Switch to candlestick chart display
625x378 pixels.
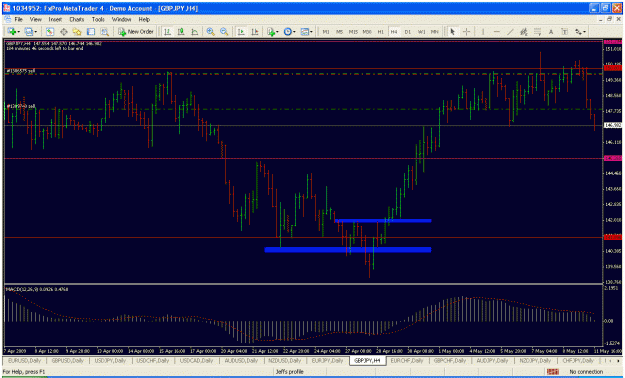click(181, 32)
